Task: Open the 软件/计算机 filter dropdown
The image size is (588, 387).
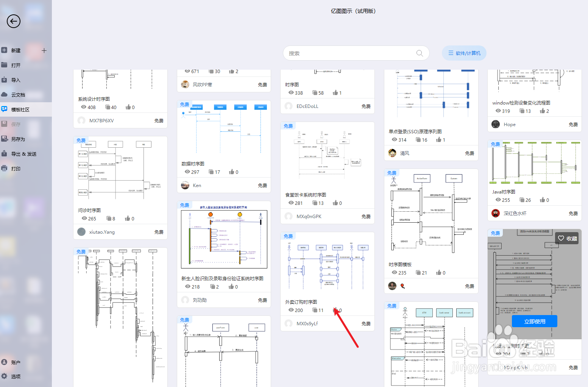Action: click(464, 53)
